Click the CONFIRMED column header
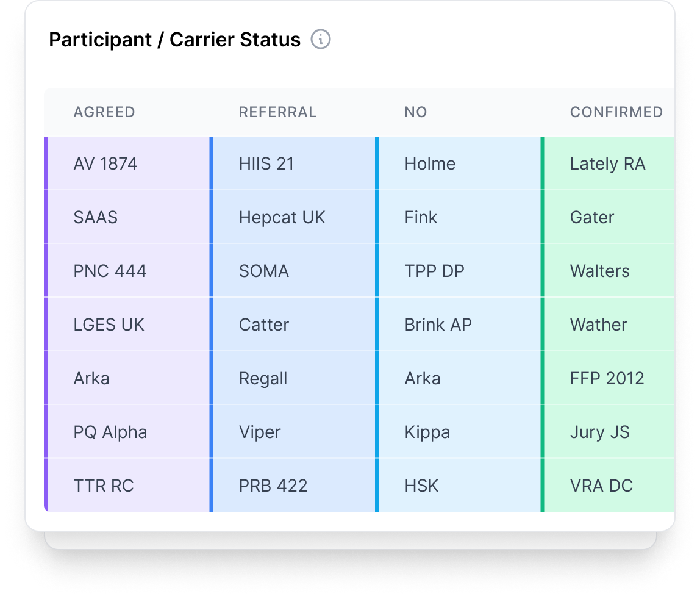The height and width of the screenshot is (599, 700). click(x=616, y=112)
